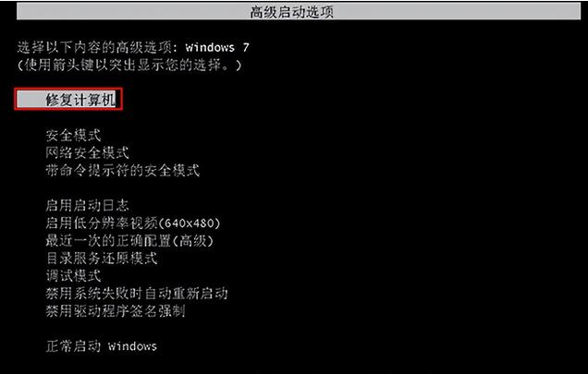Click the Windows 7 label in heading
This screenshot has width=588, height=374.
217,47
